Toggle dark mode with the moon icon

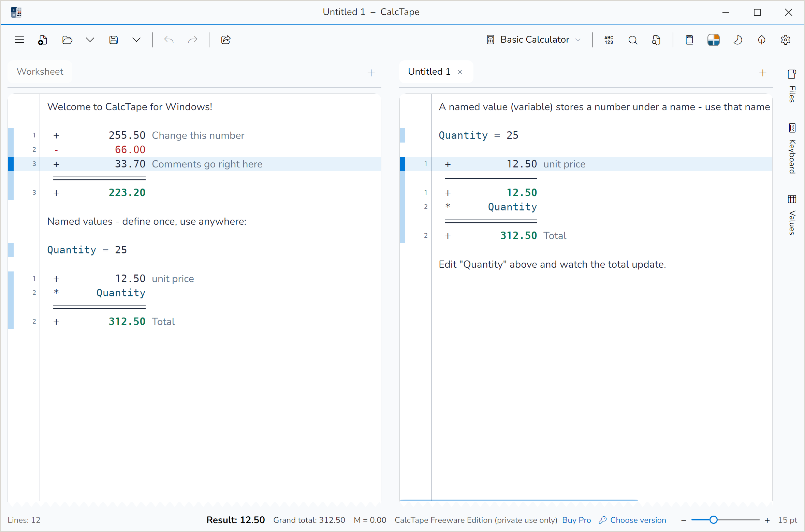(738, 40)
